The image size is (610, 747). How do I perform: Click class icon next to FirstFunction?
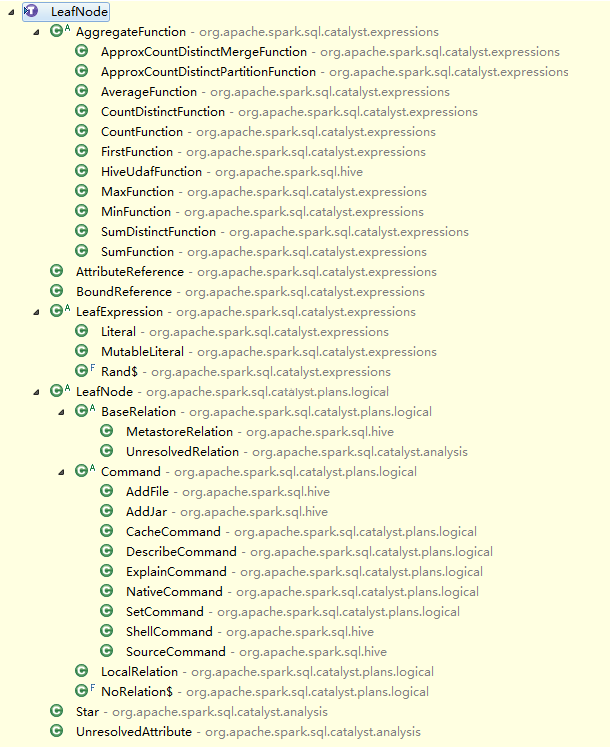coord(81,151)
